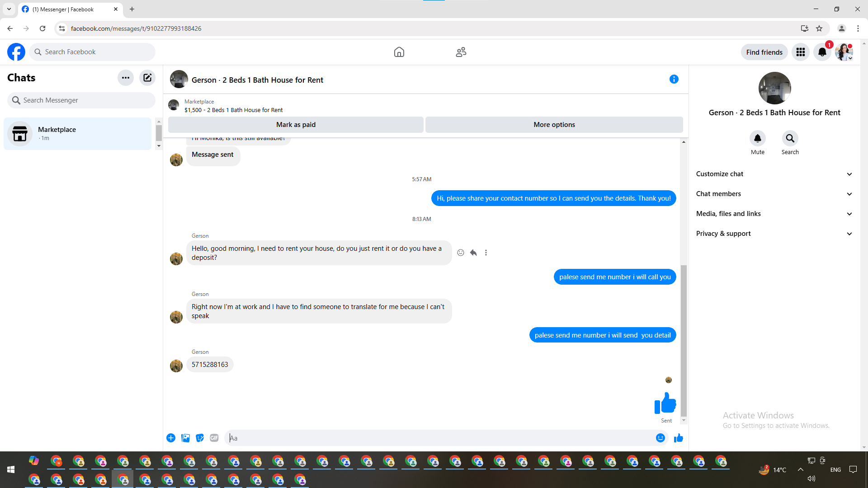The image size is (868, 488).
Task: Choose a sticker in the composer
Action: click(200, 438)
